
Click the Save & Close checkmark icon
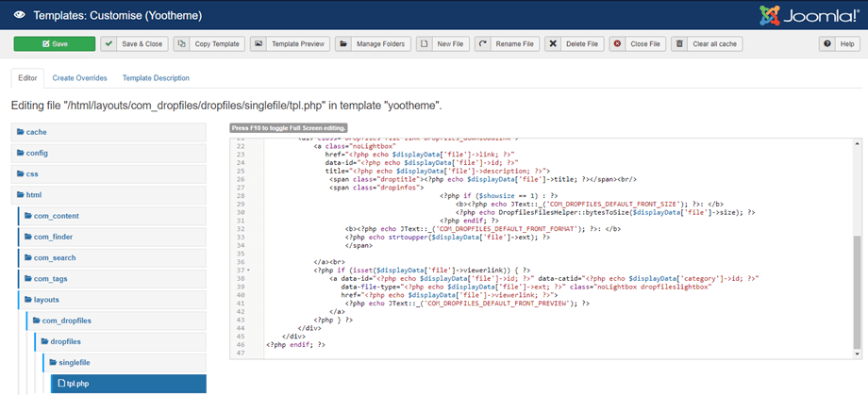[109, 44]
